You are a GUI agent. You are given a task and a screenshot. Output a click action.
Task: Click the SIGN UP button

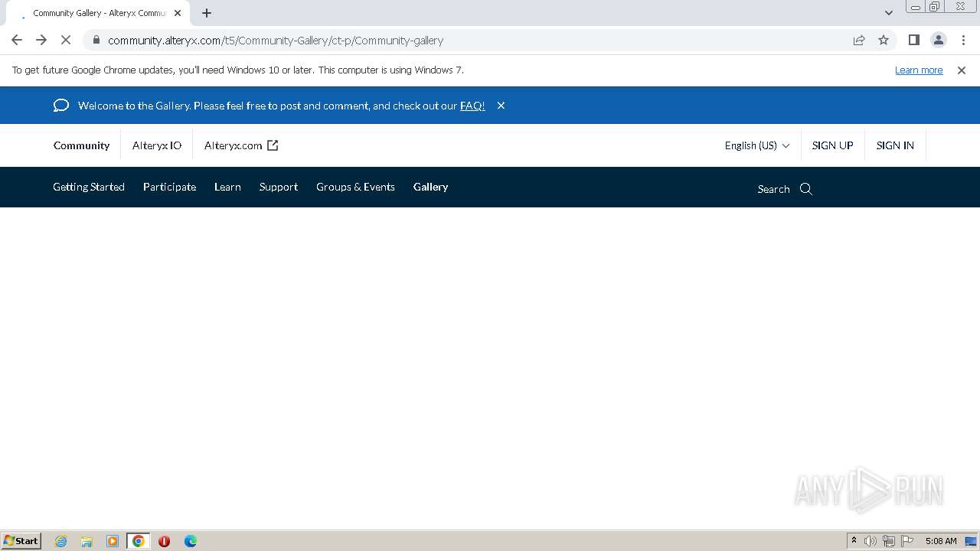[x=832, y=145]
